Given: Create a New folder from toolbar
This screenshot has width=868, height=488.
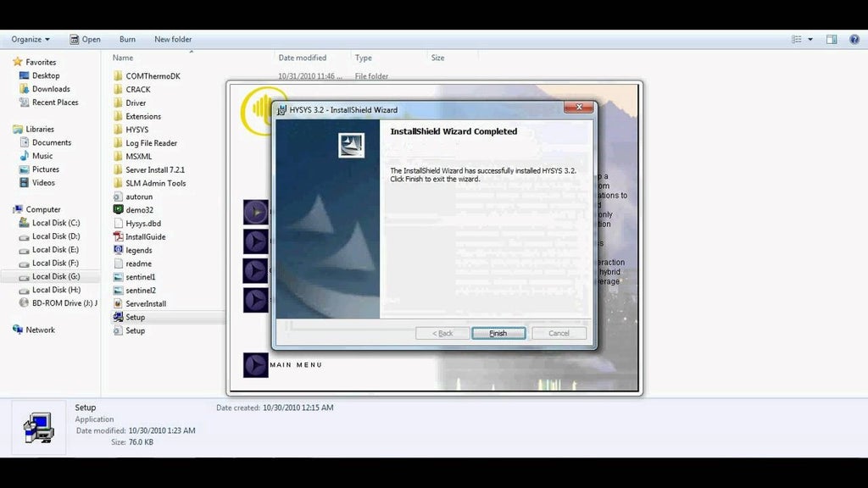Looking at the screenshot, I should pyautogui.click(x=173, y=39).
